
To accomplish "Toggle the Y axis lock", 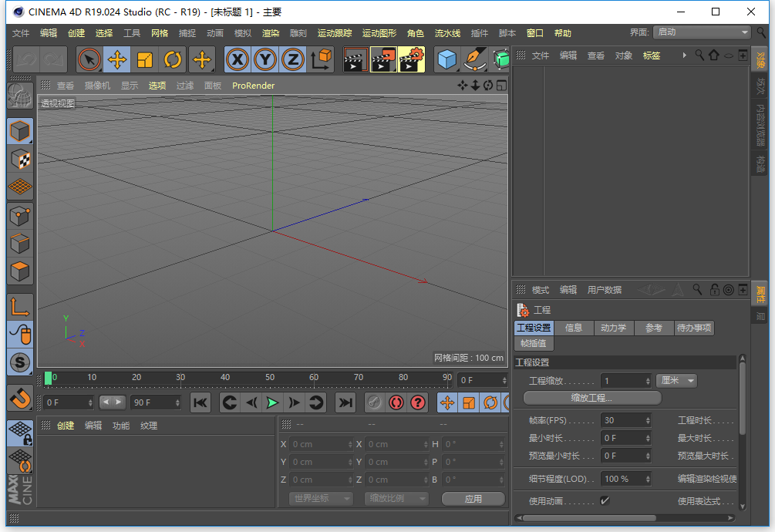I will pos(265,60).
